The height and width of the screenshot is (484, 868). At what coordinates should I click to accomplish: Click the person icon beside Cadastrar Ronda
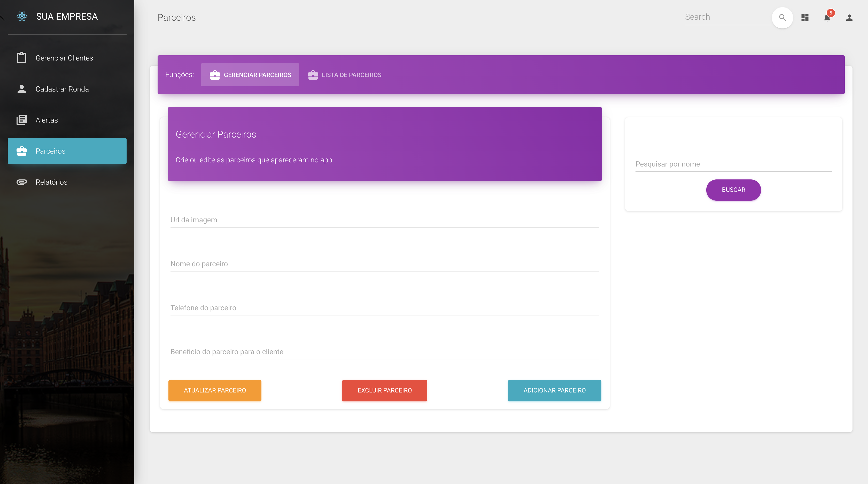click(21, 89)
